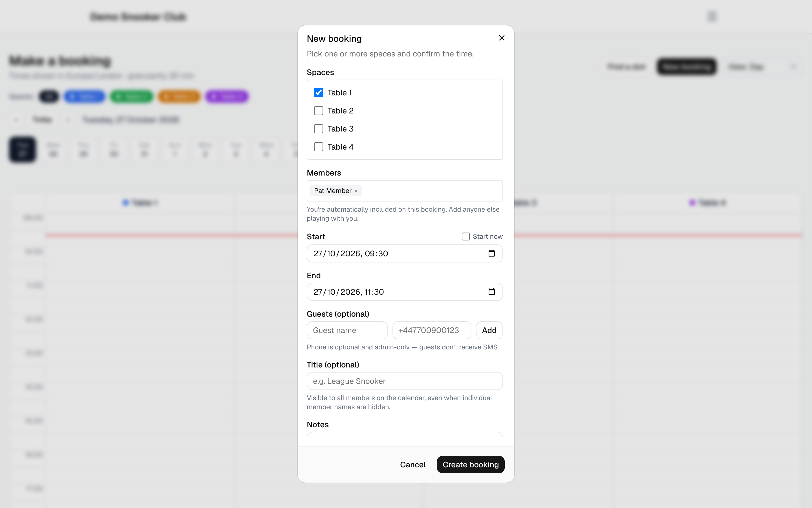Add the guest with Add button
Screen dimensions: 812x508
489,330
